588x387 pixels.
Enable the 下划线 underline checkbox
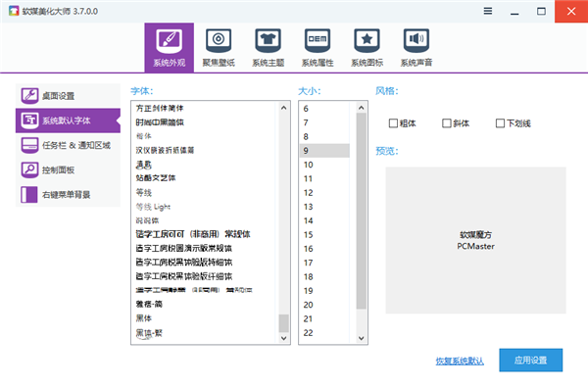pos(500,123)
